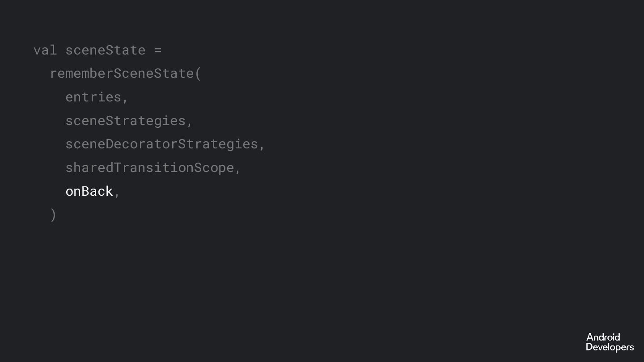Click the highlighted onBack parameter

[x=89, y=191]
